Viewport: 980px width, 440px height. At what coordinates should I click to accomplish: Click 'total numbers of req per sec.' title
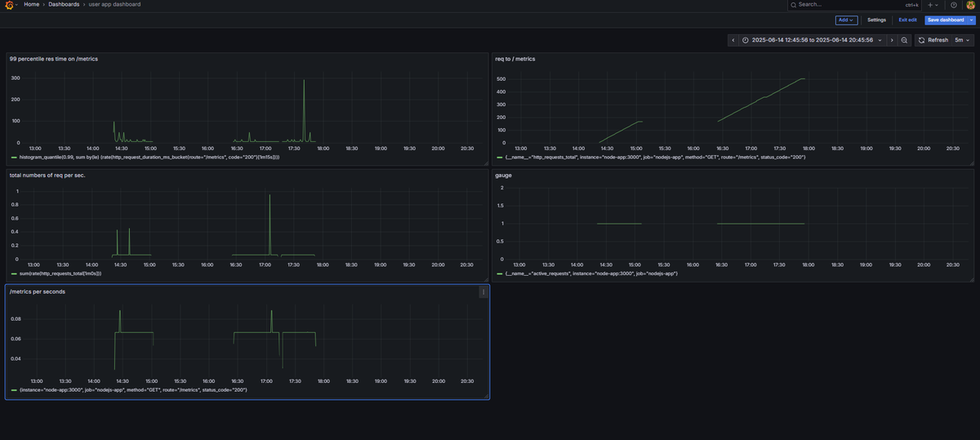pos(47,175)
